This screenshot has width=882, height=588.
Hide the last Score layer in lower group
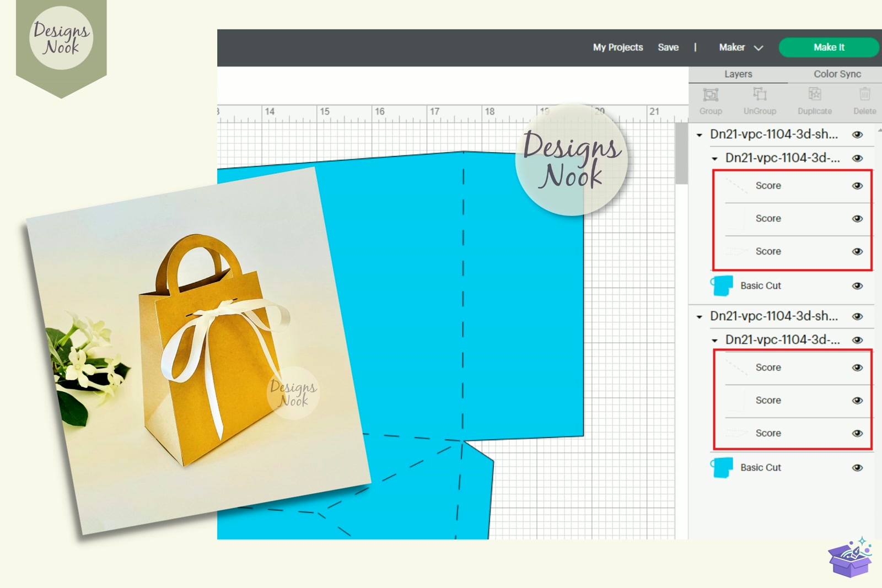point(857,433)
